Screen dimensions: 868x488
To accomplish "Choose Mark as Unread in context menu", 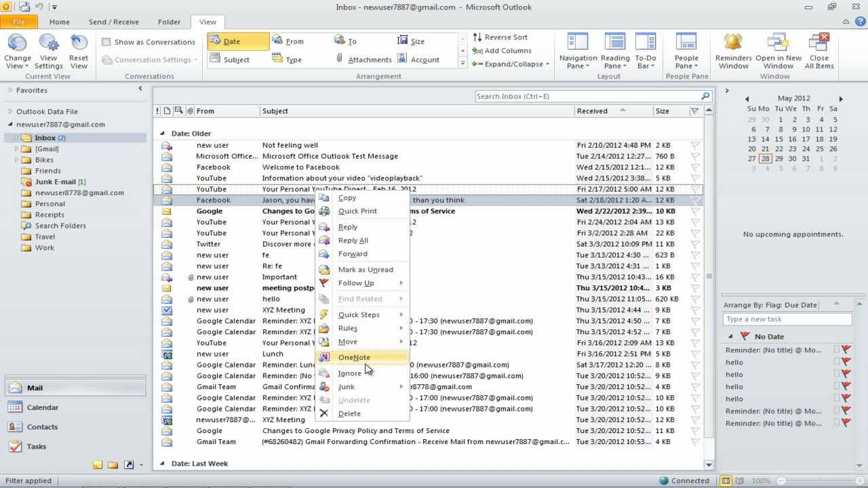I will (362, 270).
